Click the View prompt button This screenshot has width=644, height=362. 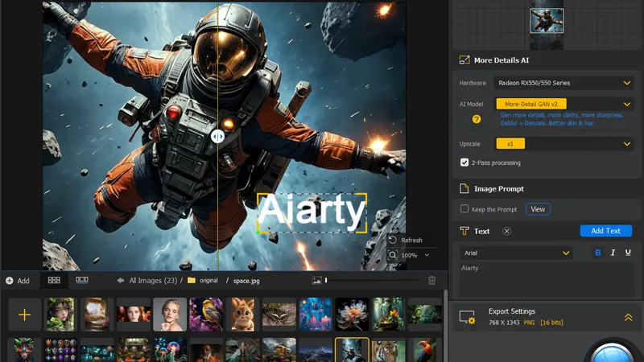pos(538,209)
